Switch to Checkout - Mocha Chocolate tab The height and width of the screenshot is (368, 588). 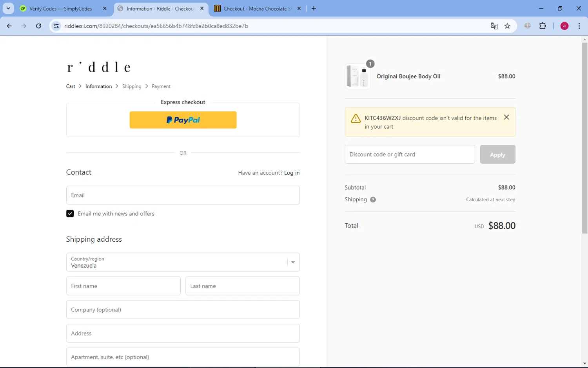coord(258,8)
